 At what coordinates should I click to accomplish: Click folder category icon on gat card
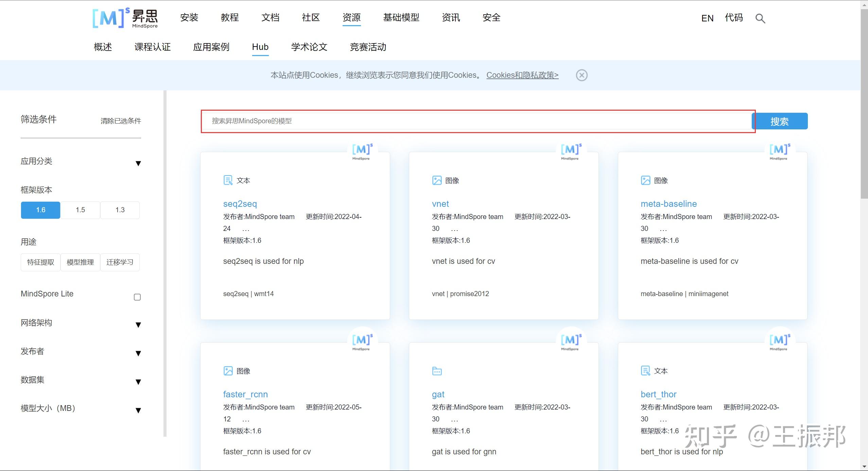437,371
